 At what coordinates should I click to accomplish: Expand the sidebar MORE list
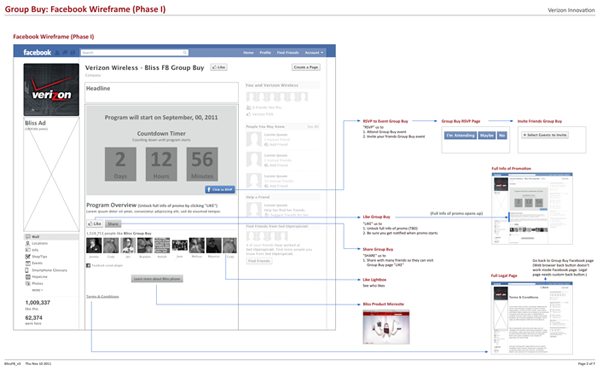[37, 290]
